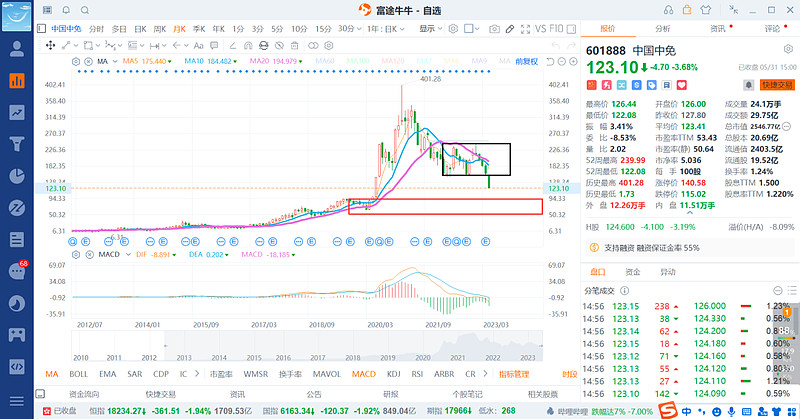This screenshot has width=800, height=419.
Task: Select the BOLL indicator button
Action: 79,374
